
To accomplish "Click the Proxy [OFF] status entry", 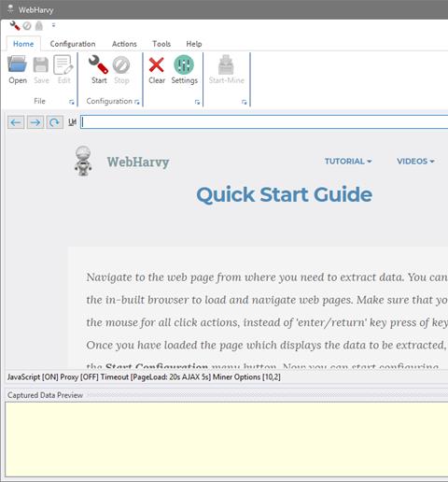I will 79,377.
